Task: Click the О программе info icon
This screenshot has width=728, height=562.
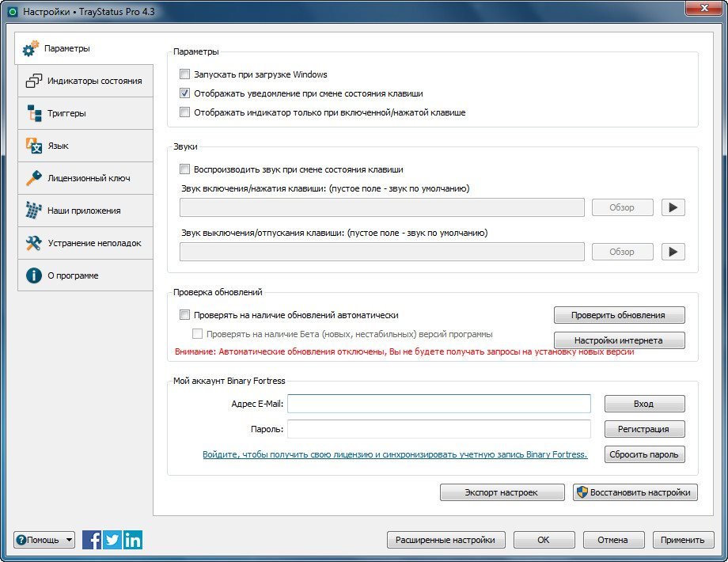Action: click(x=33, y=275)
